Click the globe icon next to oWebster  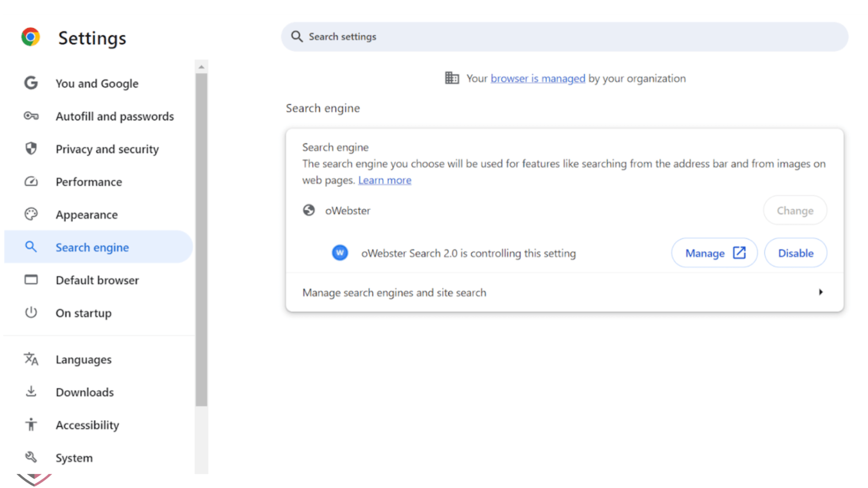[x=309, y=210]
